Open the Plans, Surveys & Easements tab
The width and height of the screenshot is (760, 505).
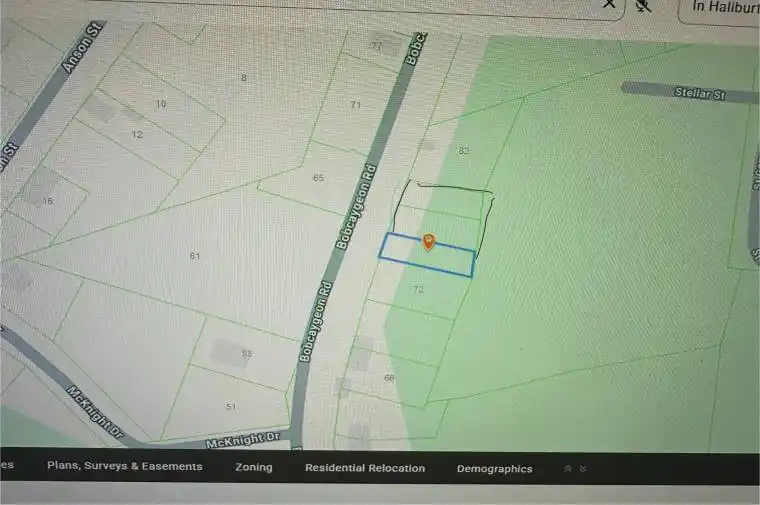[x=124, y=467]
